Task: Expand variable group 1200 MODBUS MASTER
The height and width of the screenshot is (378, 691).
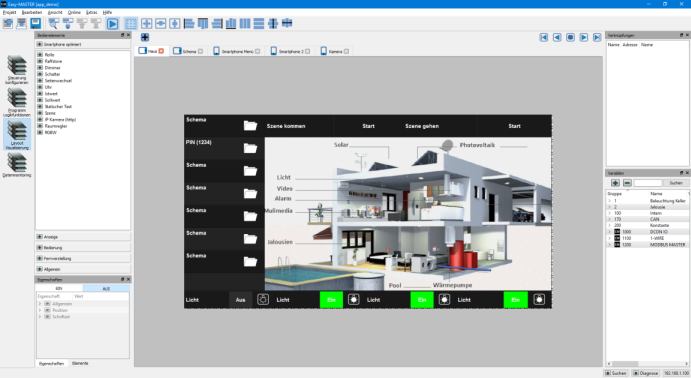Action: [609, 245]
